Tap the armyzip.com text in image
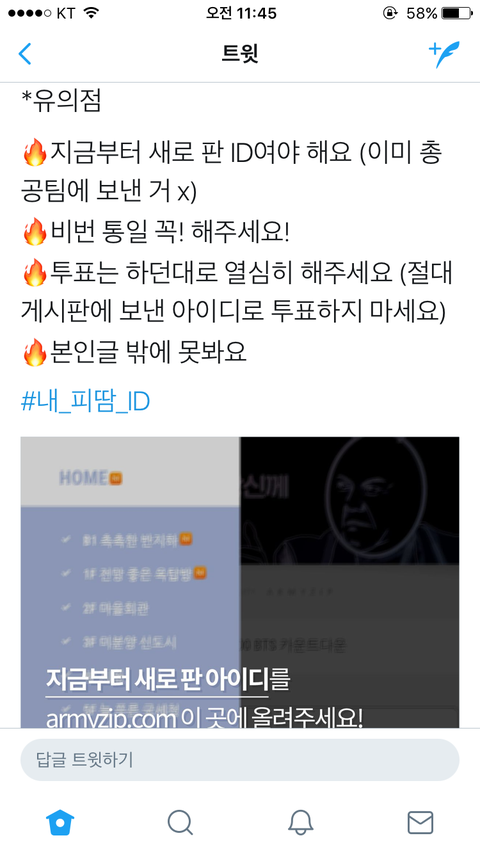 pos(111,719)
